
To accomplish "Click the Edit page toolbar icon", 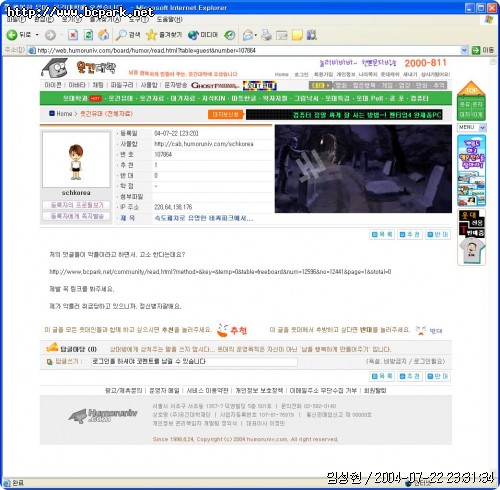I will [x=282, y=35].
